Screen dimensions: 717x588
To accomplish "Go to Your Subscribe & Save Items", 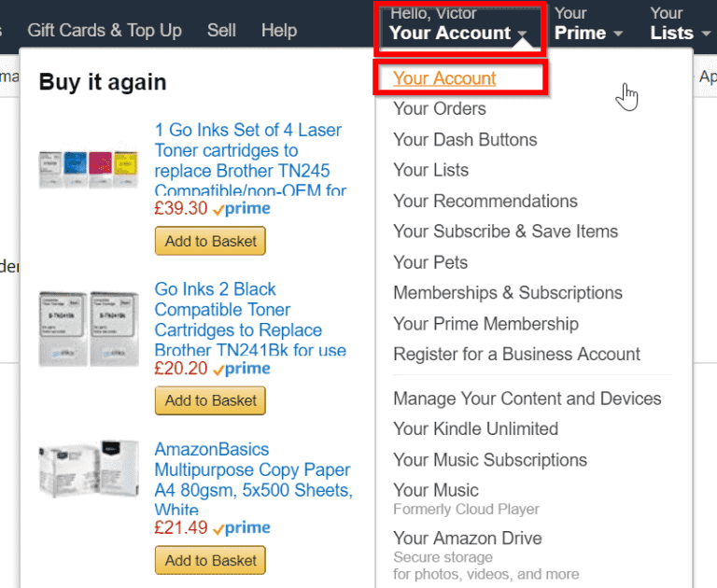I will [506, 231].
